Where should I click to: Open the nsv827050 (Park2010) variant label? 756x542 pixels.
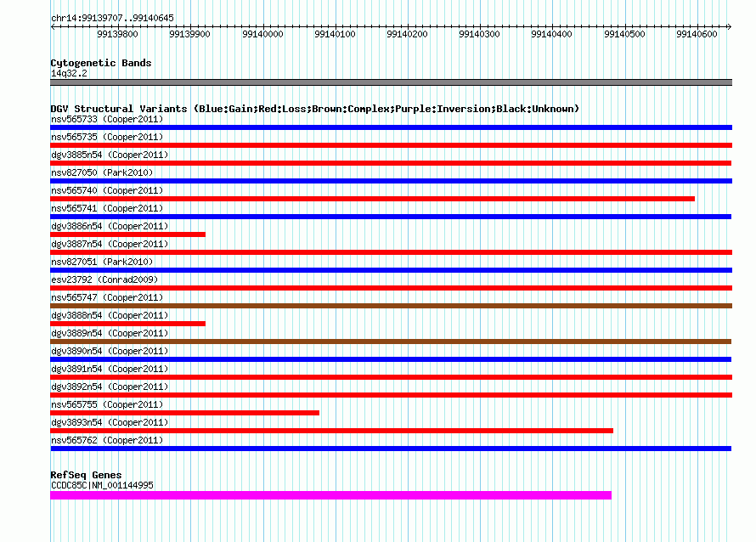coord(102,172)
